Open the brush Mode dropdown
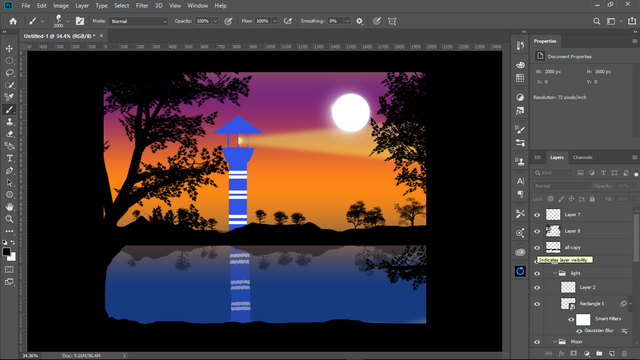The height and width of the screenshot is (360, 640). click(138, 21)
